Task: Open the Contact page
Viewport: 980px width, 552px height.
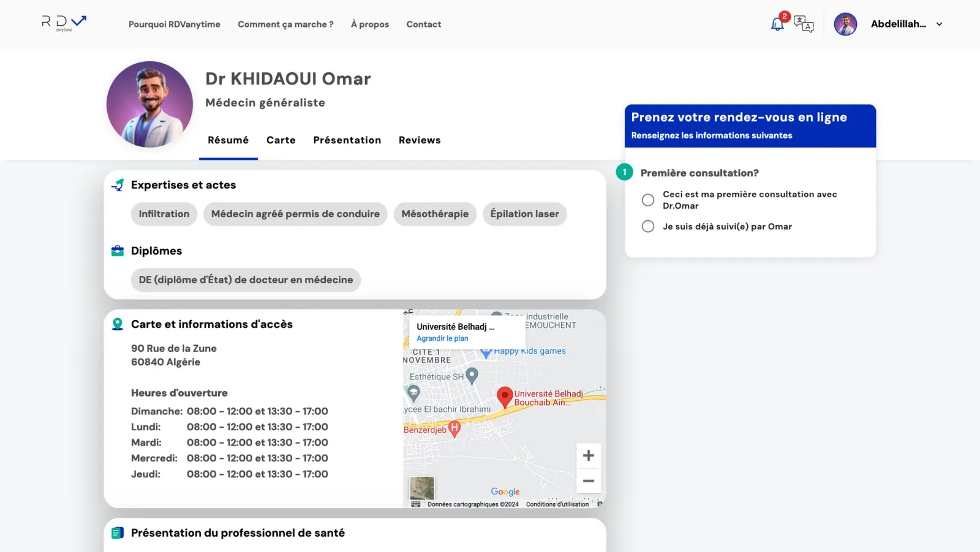Action: pyautogui.click(x=424, y=24)
